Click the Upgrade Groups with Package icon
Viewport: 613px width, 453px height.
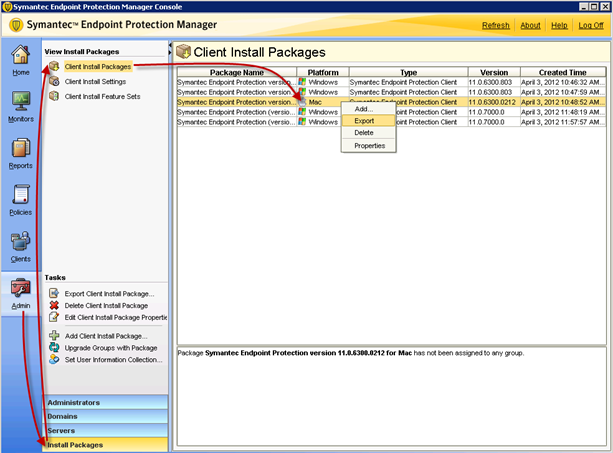[x=54, y=347]
